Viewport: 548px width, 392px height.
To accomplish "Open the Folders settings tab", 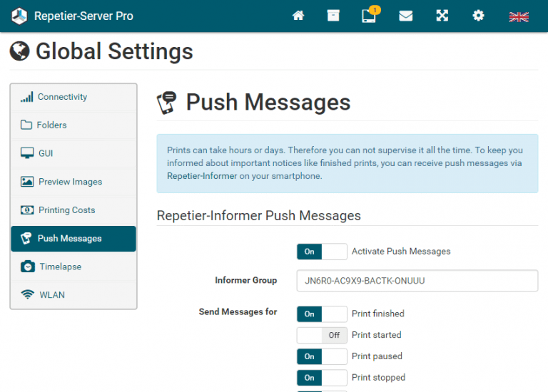I will click(73, 125).
